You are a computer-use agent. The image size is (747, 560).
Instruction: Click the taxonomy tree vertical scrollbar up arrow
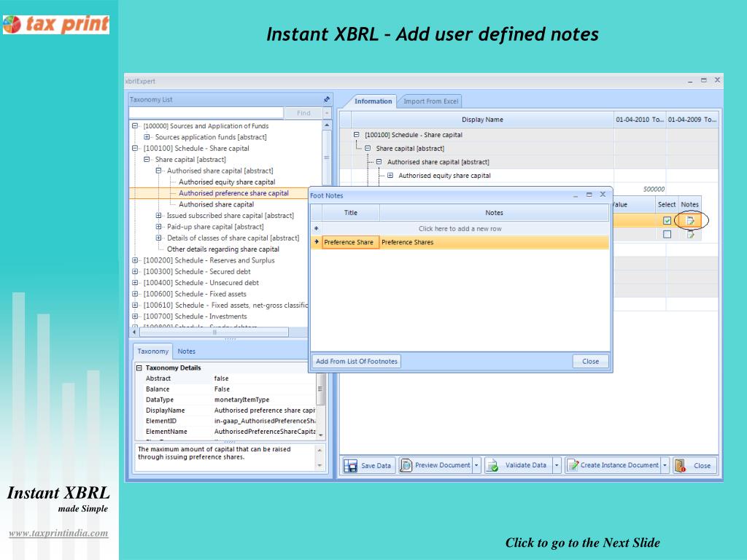coord(327,125)
